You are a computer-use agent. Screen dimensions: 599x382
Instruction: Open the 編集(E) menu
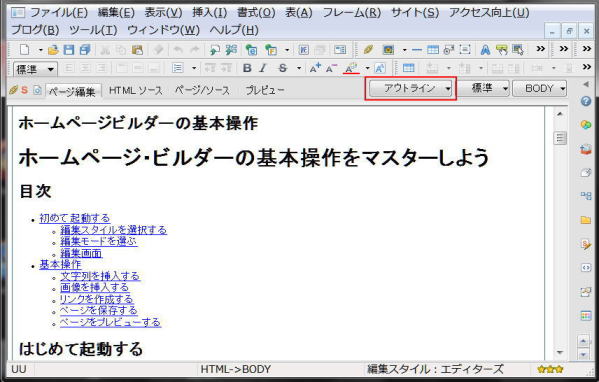[116, 13]
